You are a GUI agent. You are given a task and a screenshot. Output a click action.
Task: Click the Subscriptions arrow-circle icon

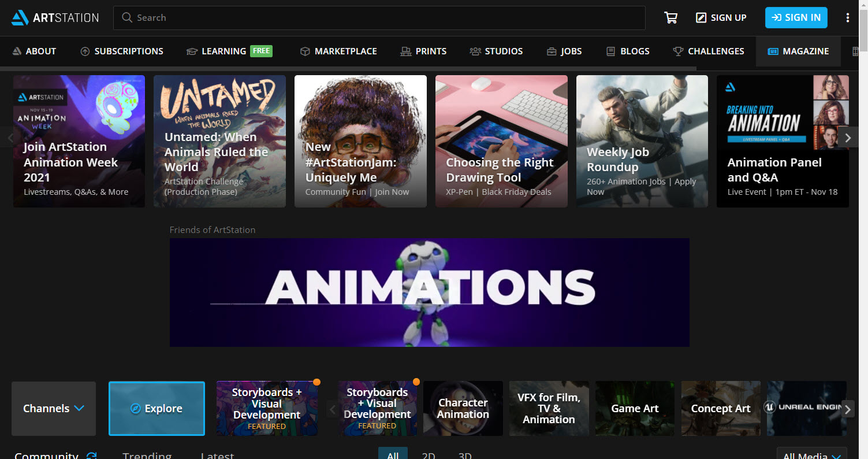(85, 51)
